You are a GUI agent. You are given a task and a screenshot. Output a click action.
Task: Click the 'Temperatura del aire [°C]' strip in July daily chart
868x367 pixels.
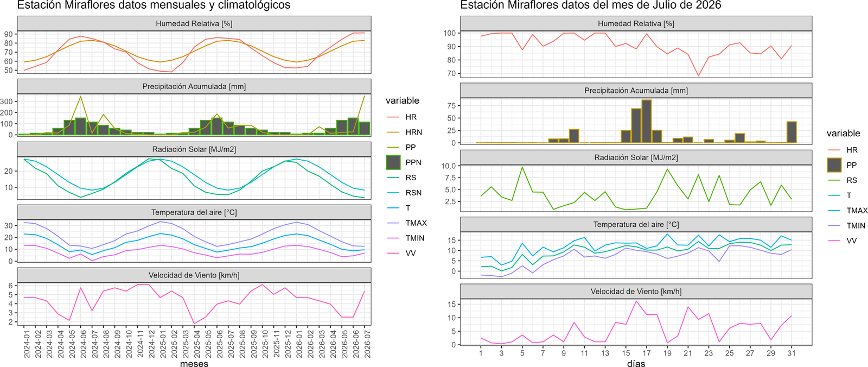(636, 224)
